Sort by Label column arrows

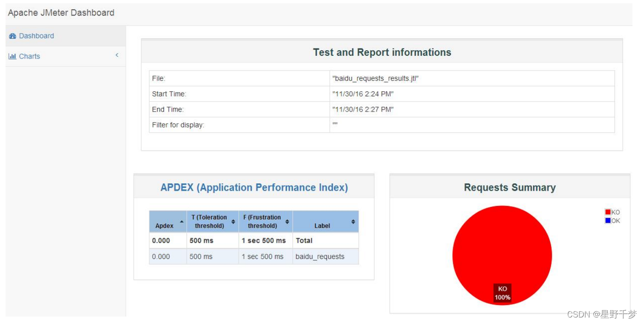[353, 222]
